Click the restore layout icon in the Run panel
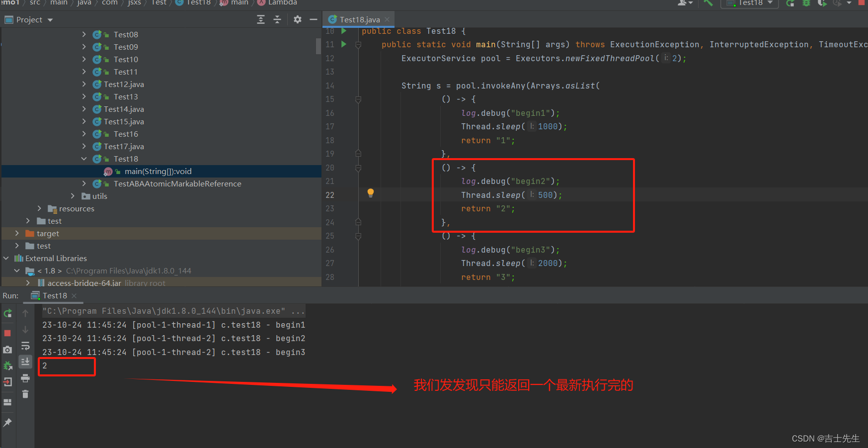Viewport: 868px width, 448px height. point(7,402)
